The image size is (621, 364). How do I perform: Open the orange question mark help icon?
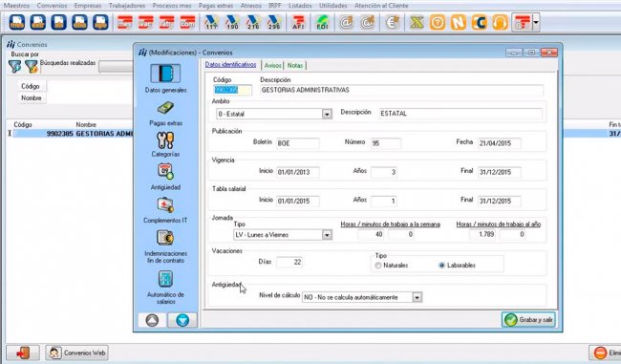(x=438, y=23)
